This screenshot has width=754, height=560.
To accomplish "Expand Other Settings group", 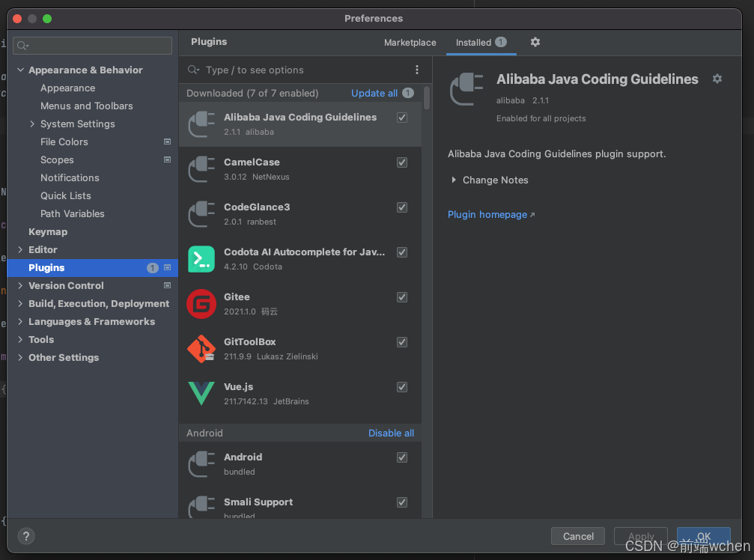I will click(20, 357).
